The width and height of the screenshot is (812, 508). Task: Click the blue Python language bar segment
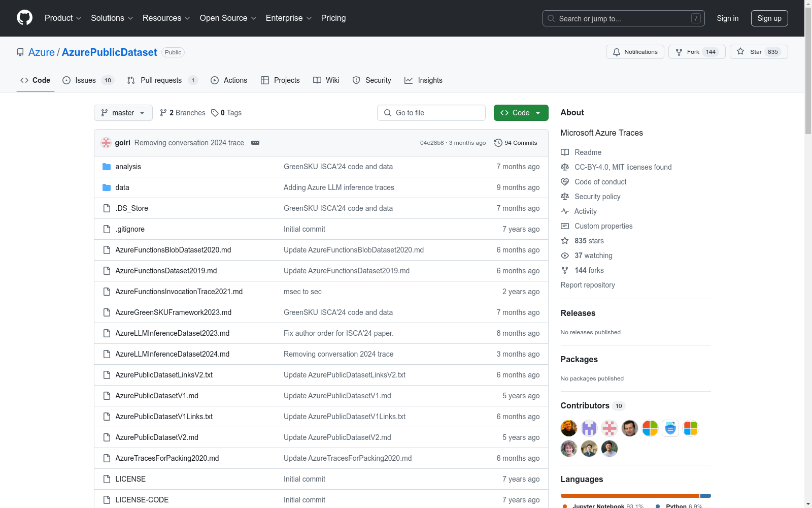click(705, 496)
